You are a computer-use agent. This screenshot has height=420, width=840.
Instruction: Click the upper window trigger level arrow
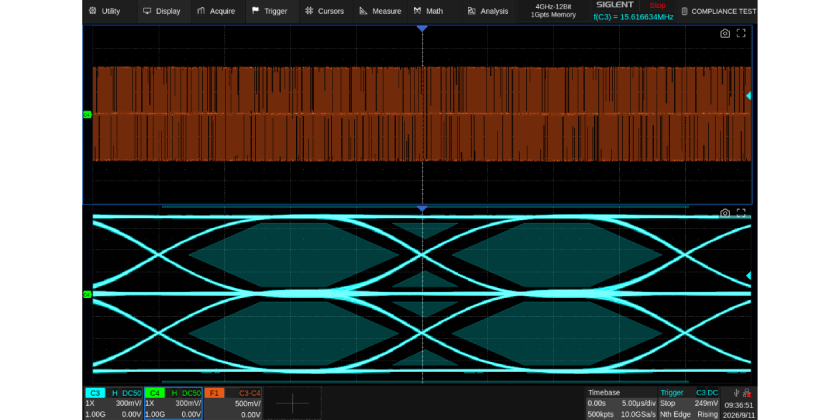click(749, 96)
